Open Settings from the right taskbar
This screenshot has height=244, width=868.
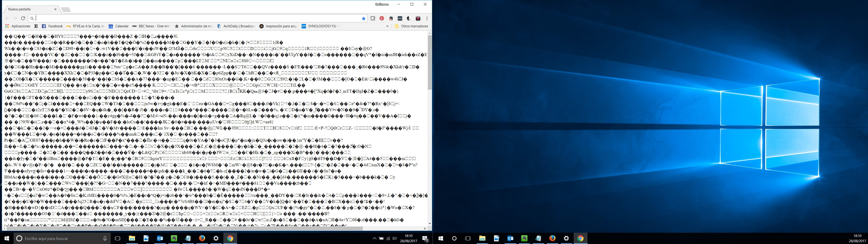566,238
